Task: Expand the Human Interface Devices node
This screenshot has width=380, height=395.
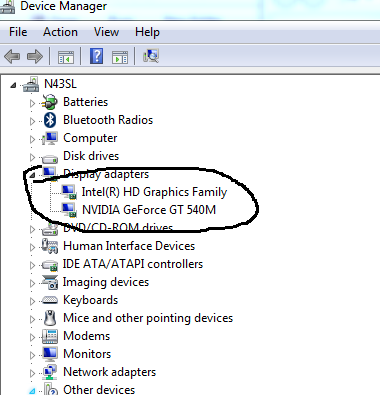Action: pos(32,247)
